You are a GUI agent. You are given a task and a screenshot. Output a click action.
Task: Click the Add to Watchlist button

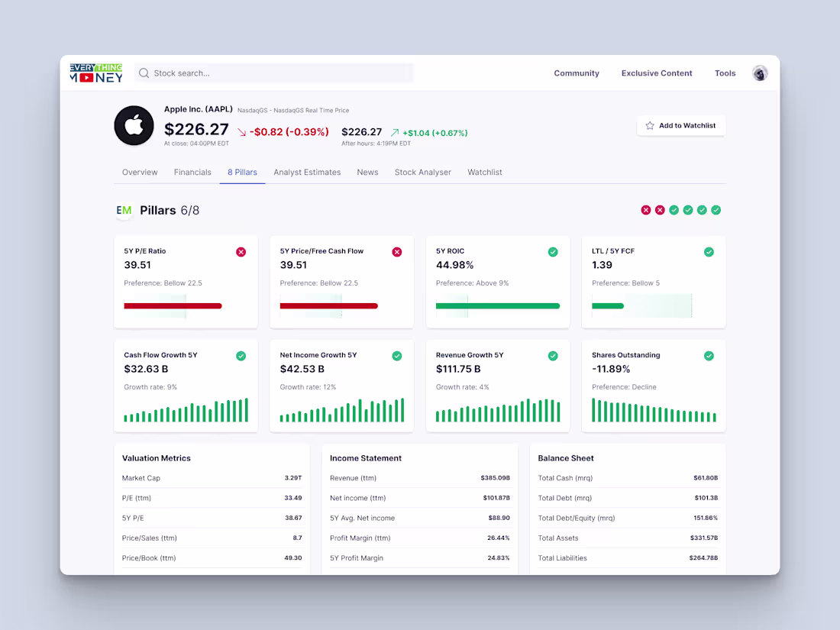[680, 125]
